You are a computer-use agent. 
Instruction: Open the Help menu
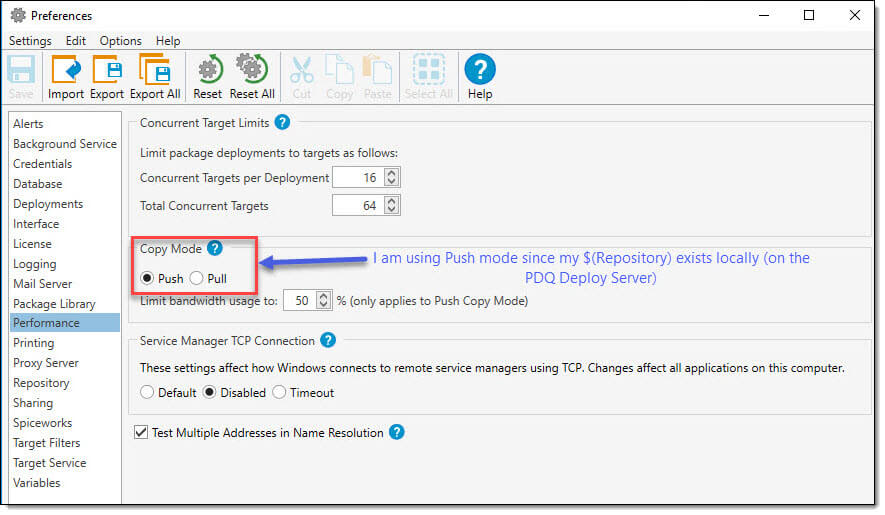point(168,41)
